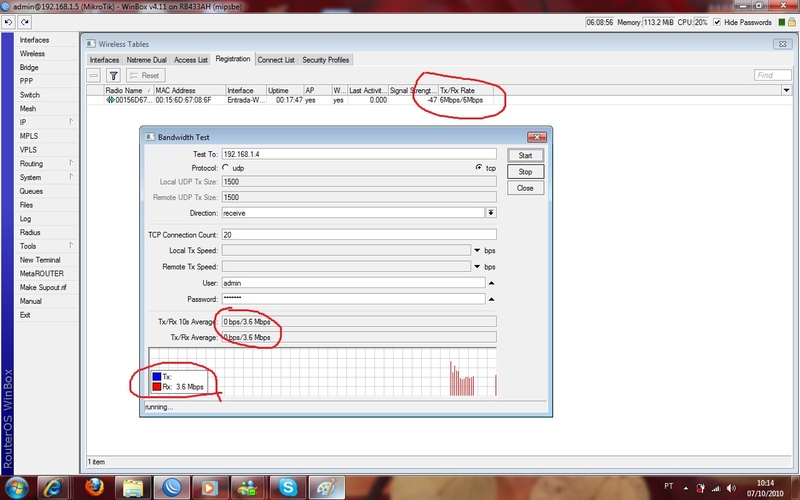This screenshot has width=800, height=500.
Task: Open the Windows Start orb
Action: [x=17, y=487]
